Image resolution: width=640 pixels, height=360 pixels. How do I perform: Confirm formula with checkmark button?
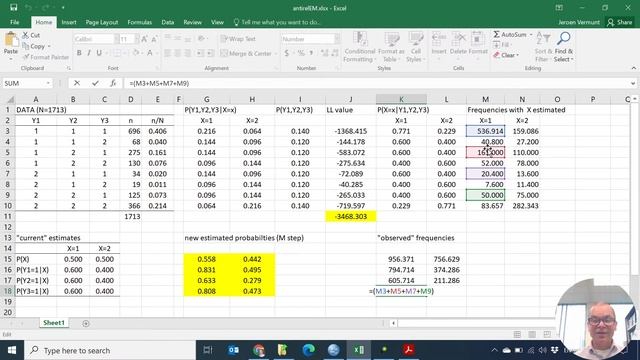pyautogui.click(x=95, y=83)
